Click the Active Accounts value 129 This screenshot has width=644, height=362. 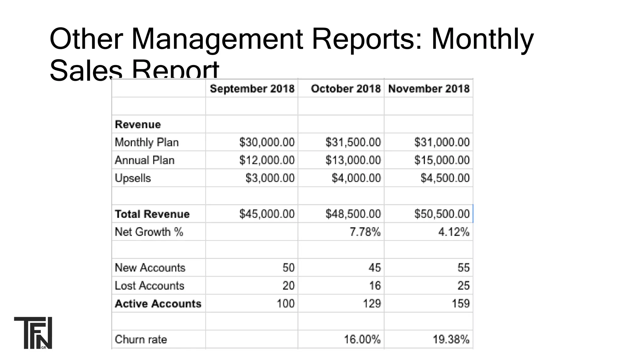(372, 304)
